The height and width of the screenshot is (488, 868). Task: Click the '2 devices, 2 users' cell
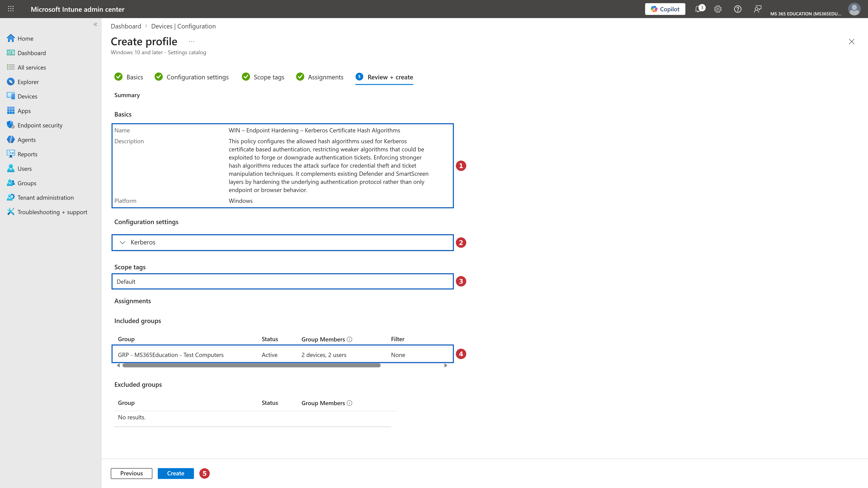pyautogui.click(x=324, y=355)
